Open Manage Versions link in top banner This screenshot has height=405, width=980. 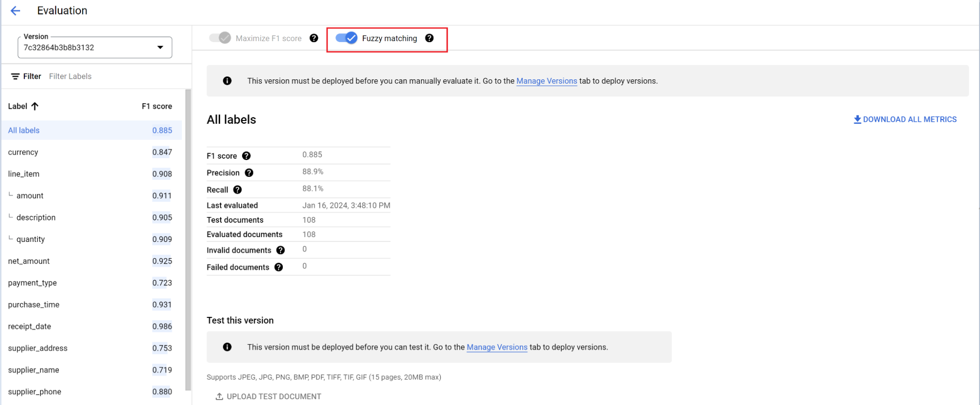[547, 81]
